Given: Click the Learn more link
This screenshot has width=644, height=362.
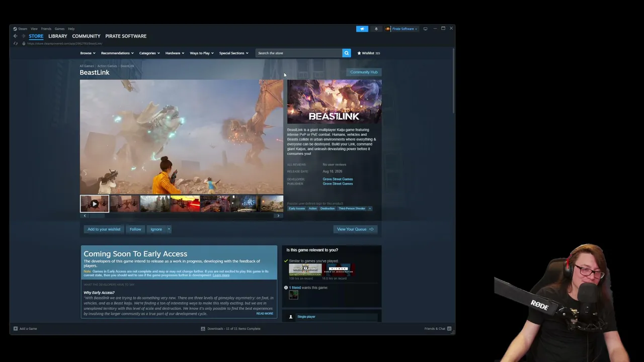Looking at the screenshot, I should point(221,276).
